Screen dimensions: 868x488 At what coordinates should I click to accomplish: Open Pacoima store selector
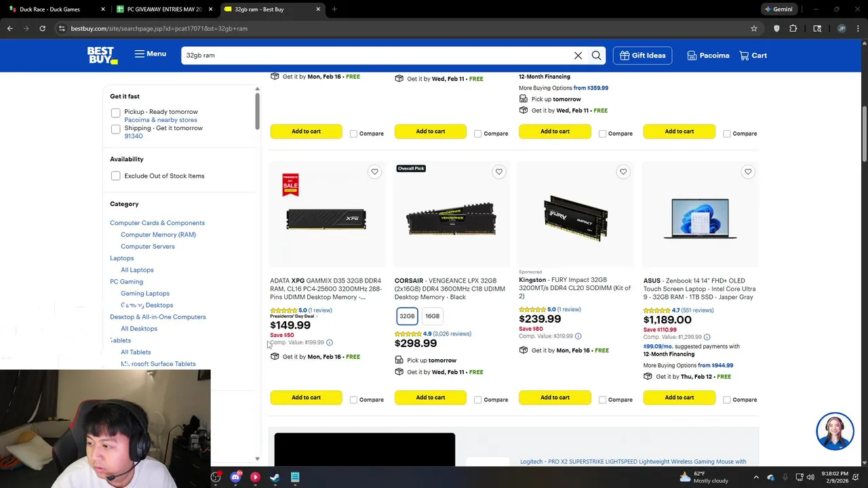point(707,56)
